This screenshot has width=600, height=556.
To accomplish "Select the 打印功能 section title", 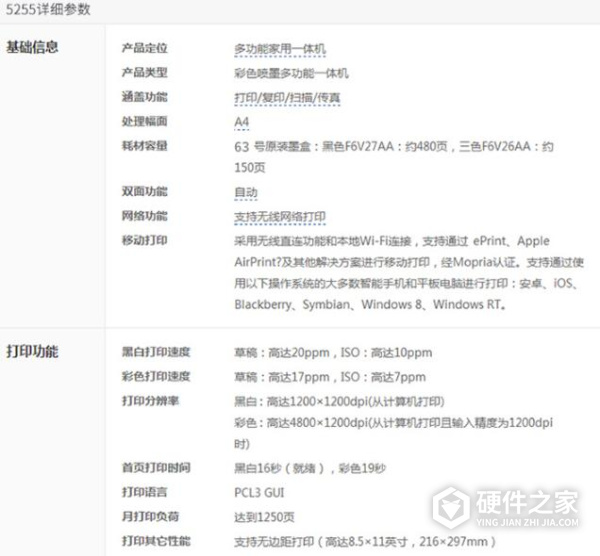I will tap(32, 351).
